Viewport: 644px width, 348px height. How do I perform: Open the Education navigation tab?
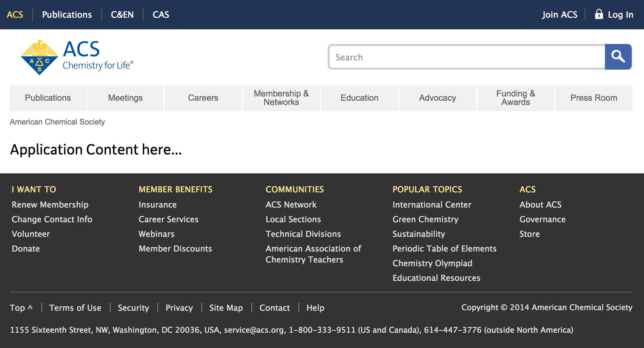359,98
